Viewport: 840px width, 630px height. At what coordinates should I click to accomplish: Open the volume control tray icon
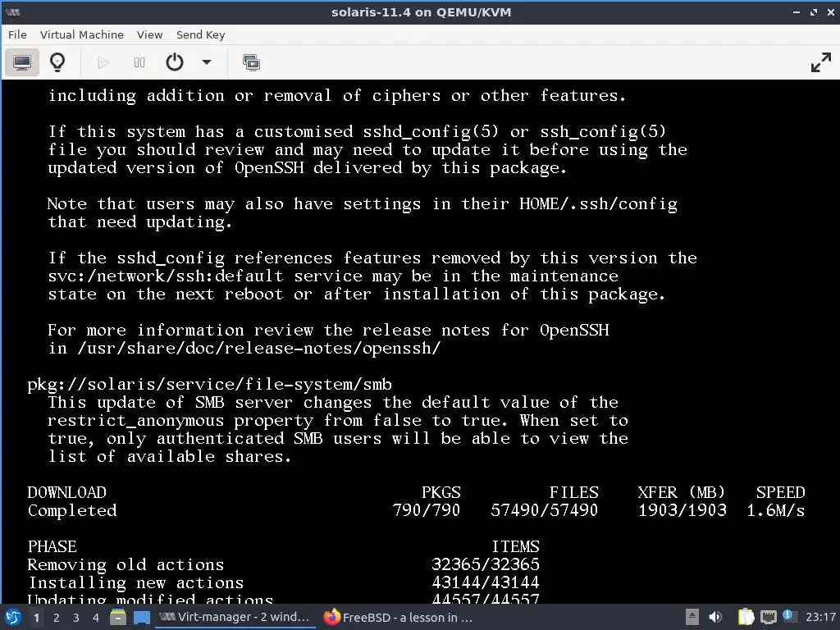714,617
